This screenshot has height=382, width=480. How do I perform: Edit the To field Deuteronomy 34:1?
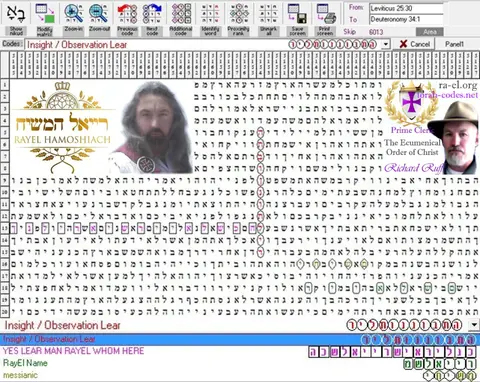click(406, 20)
